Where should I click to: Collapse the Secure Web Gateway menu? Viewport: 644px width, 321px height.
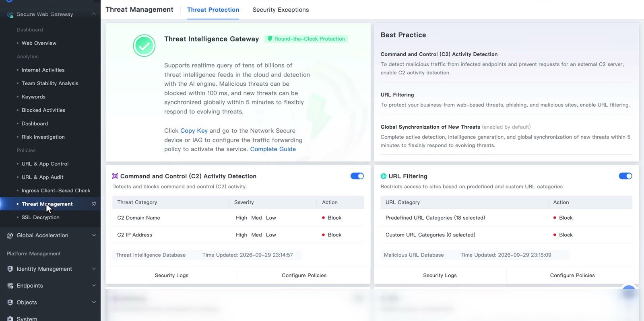94,14
